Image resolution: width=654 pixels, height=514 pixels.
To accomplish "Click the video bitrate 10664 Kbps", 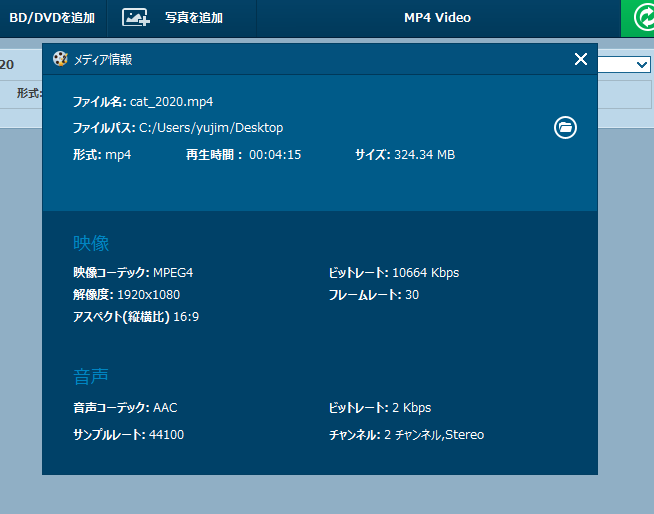I will [x=425, y=273].
